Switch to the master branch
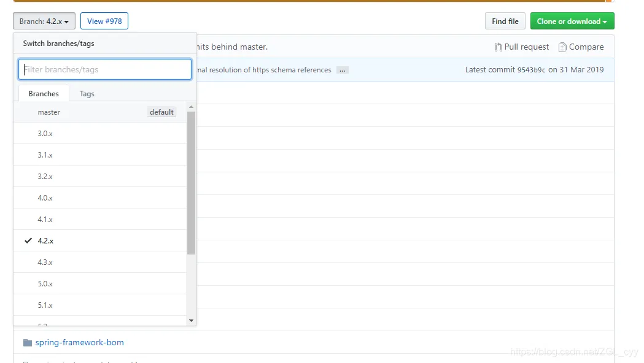This screenshot has width=644, height=363. pyautogui.click(x=49, y=112)
